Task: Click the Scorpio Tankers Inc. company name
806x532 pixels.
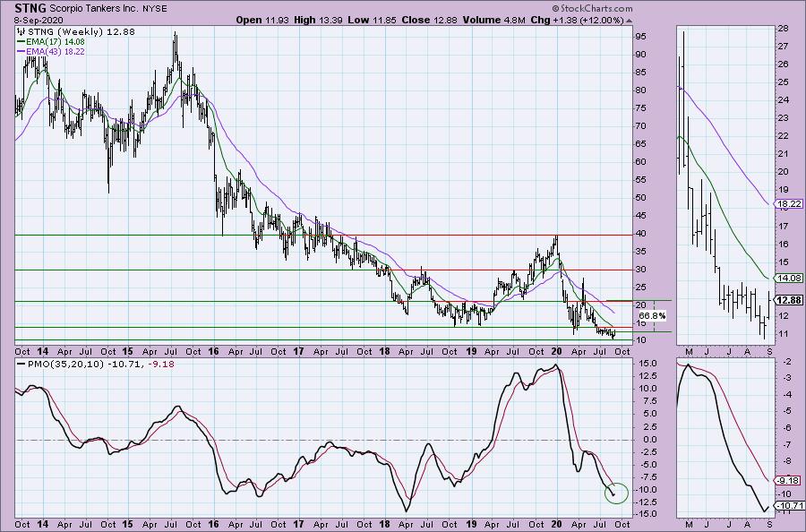Action: coord(96,8)
